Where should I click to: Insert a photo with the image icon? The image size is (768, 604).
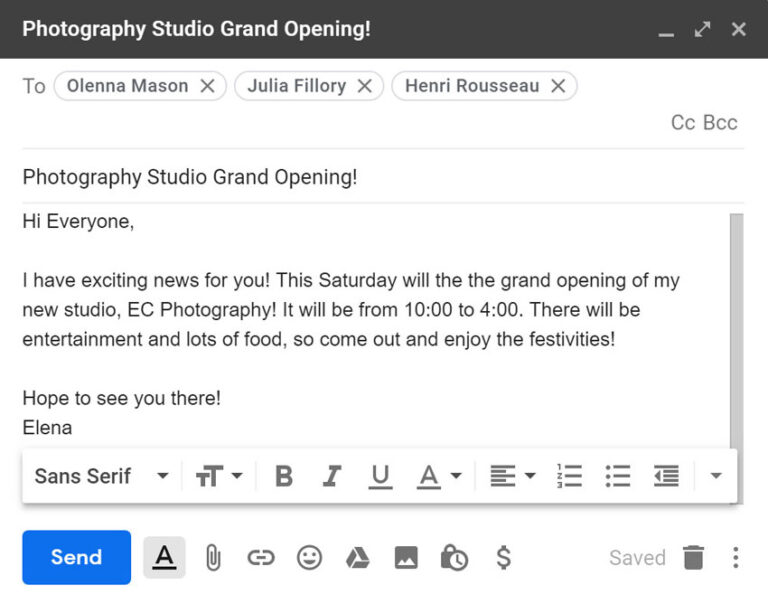pyautogui.click(x=406, y=557)
